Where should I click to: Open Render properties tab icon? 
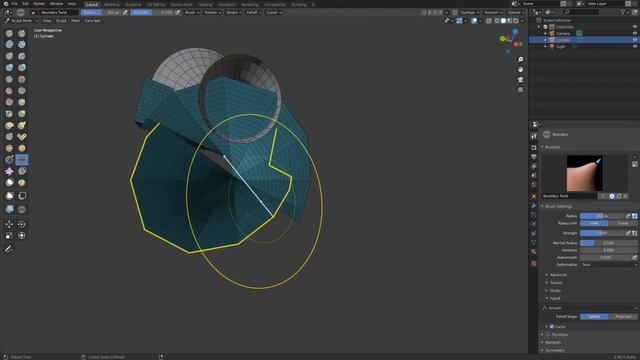[534, 147]
